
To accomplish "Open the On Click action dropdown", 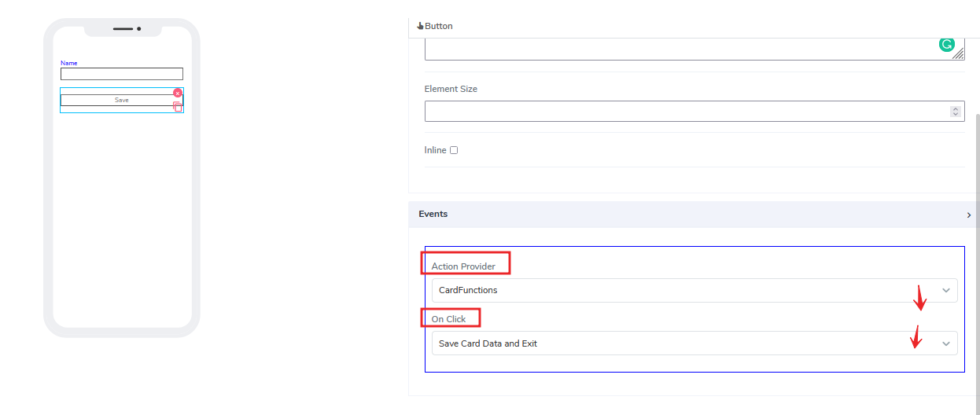I will [x=694, y=343].
